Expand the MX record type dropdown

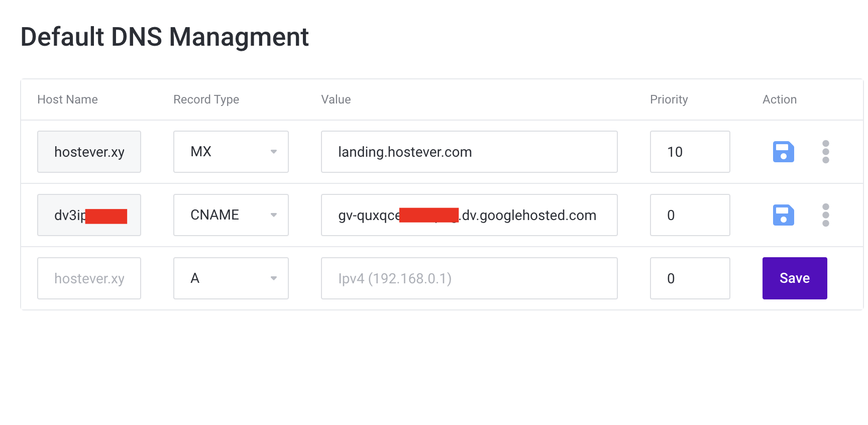(231, 152)
